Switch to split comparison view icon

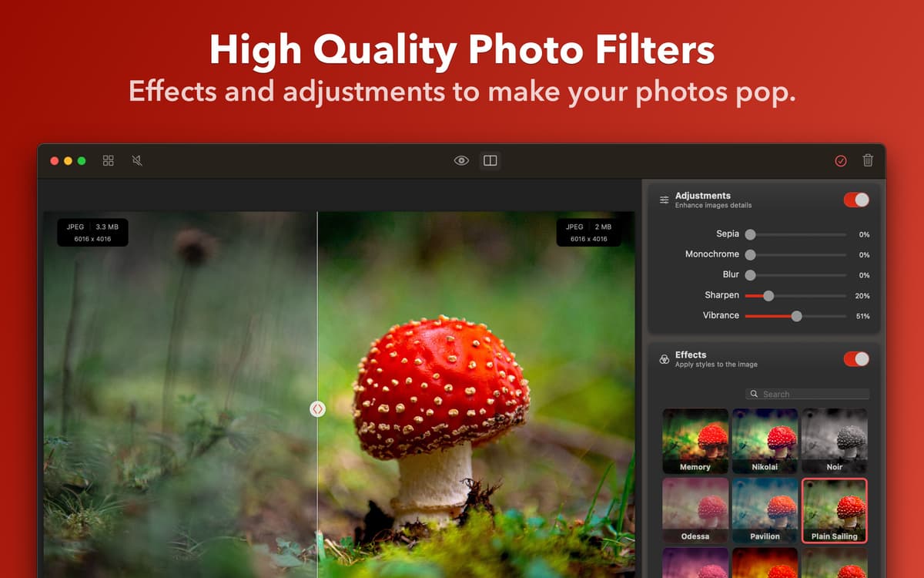490,160
